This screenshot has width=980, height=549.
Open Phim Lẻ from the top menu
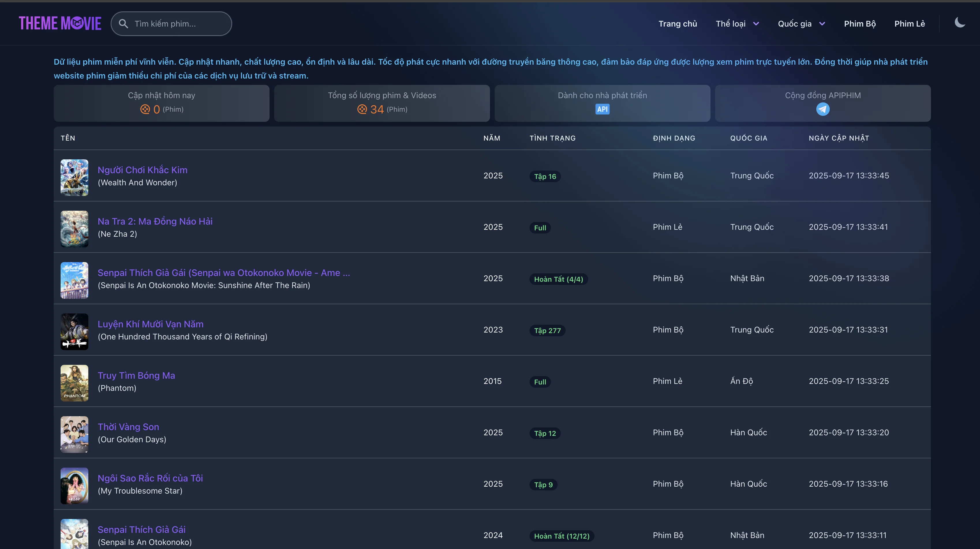[910, 24]
